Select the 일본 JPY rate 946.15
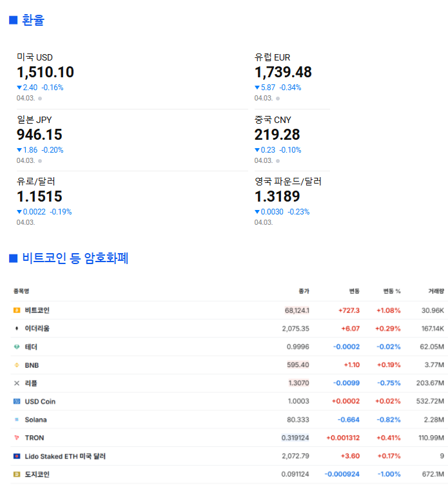This screenshot has width=448, height=485. point(39,135)
